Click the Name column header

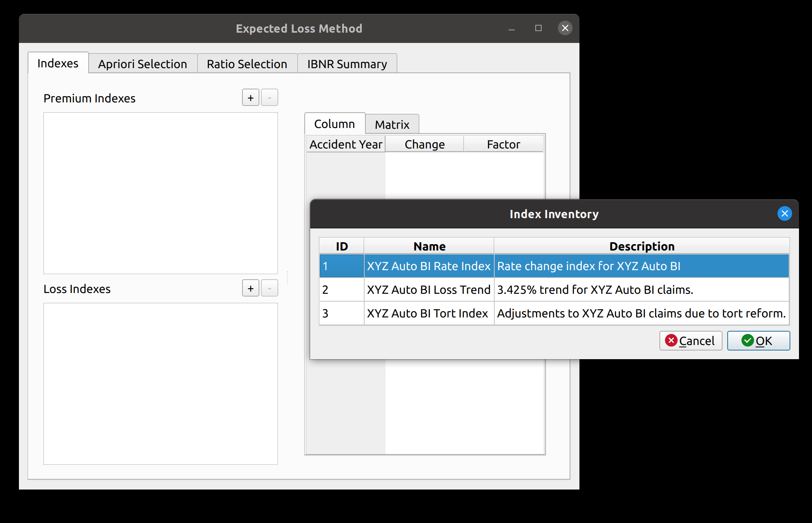pos(429,246)
